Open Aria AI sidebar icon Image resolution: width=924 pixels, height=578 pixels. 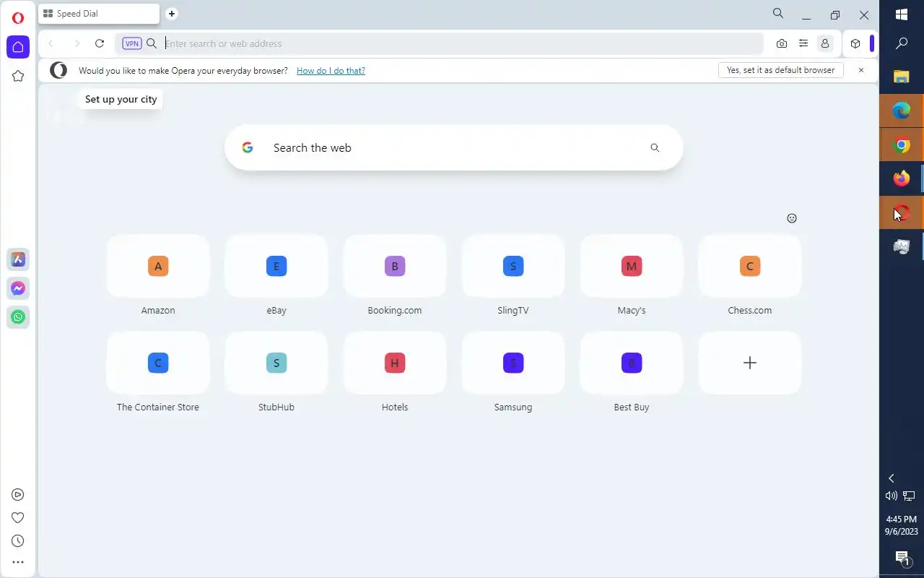(x=18, y=259)
